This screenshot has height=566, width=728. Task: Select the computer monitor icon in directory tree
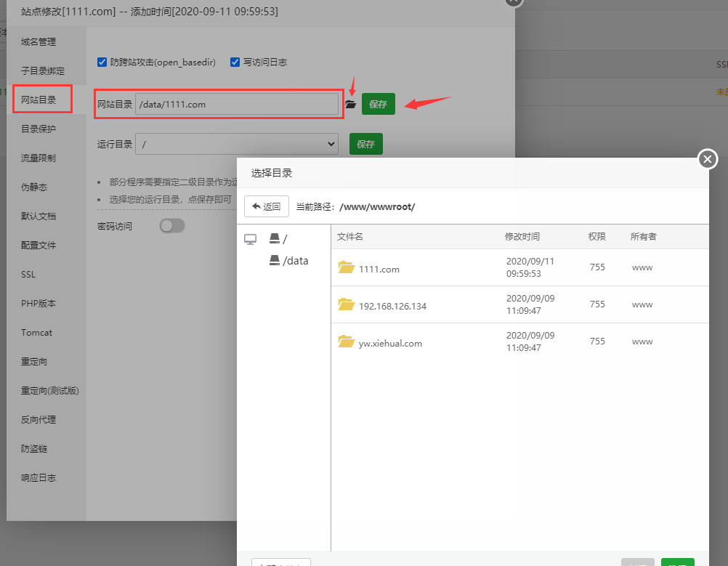(250, 239)
